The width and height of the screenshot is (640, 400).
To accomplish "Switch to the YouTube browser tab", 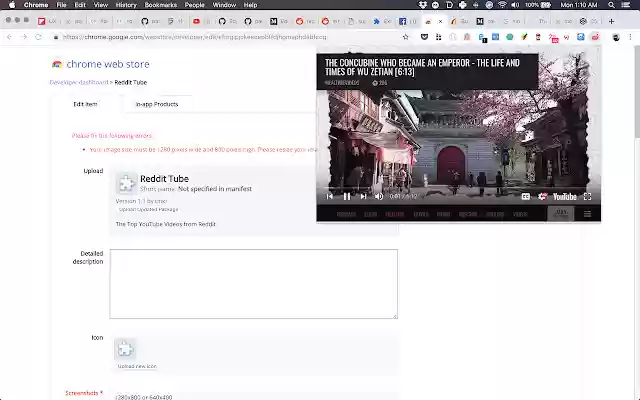I will [x=202, y=21].
